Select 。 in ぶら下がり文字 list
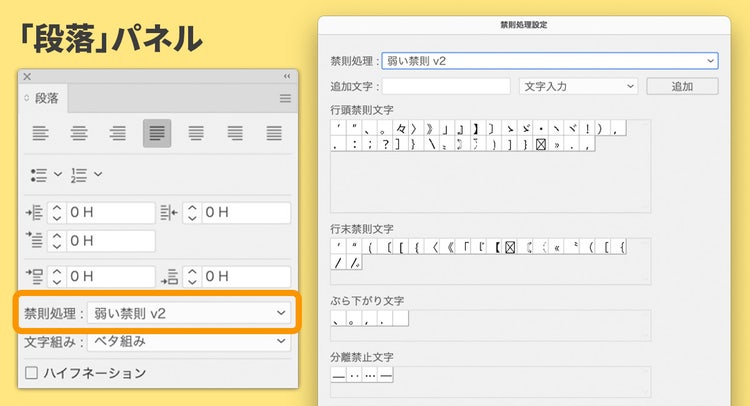Screen dimensions: 750x406 coord(354,318)
